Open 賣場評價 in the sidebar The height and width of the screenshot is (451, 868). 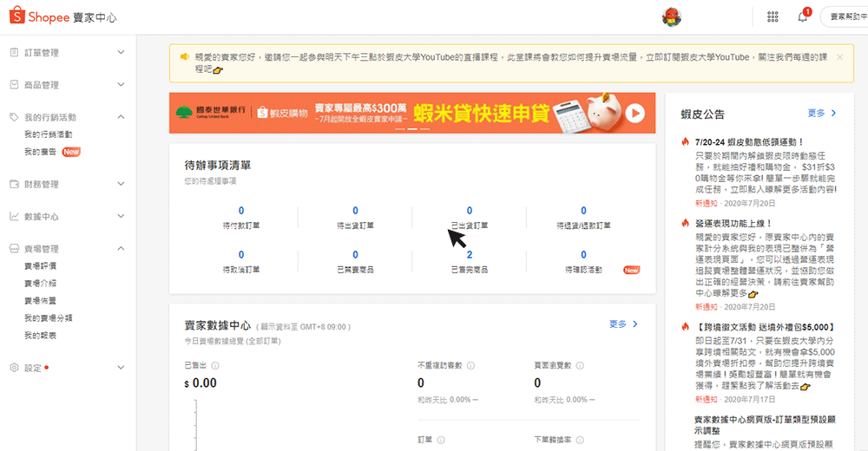40,265
